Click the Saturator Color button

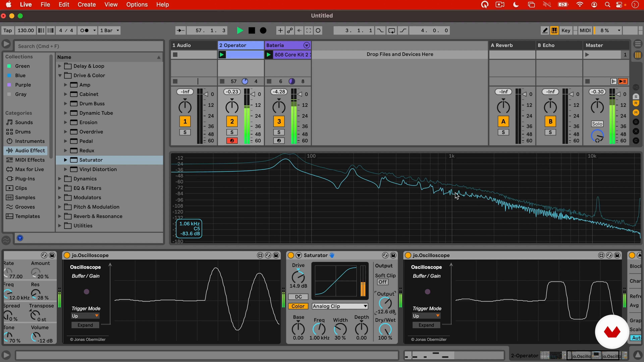[x=298, y=306]
